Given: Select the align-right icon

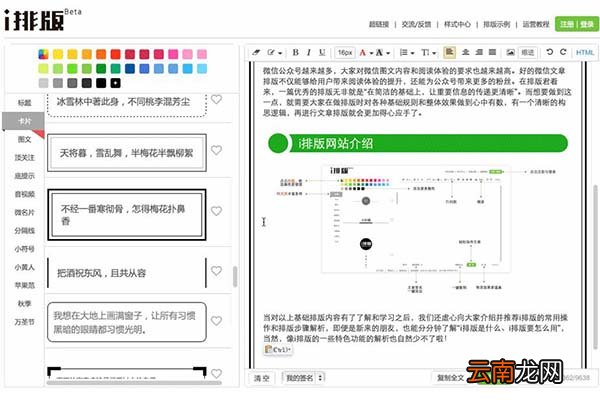Looking at the screenshot, I should (x=479, y=52).
